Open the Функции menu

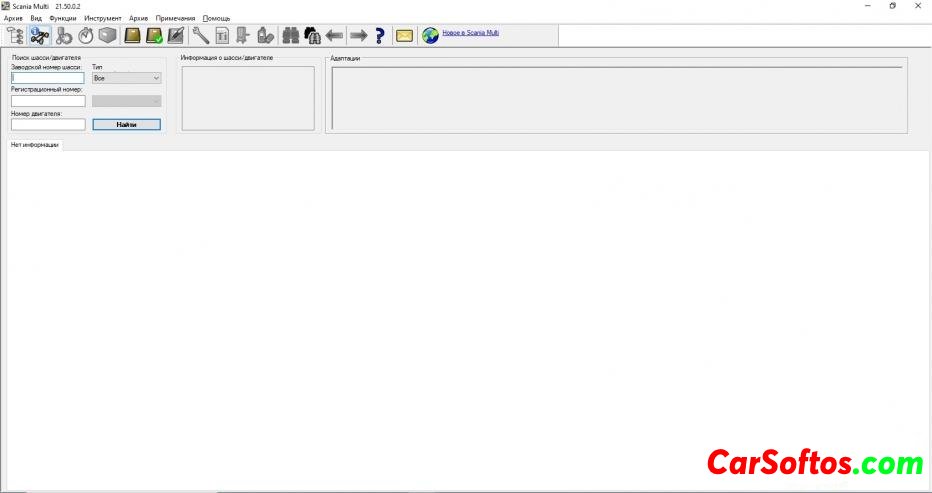(62, 18)
